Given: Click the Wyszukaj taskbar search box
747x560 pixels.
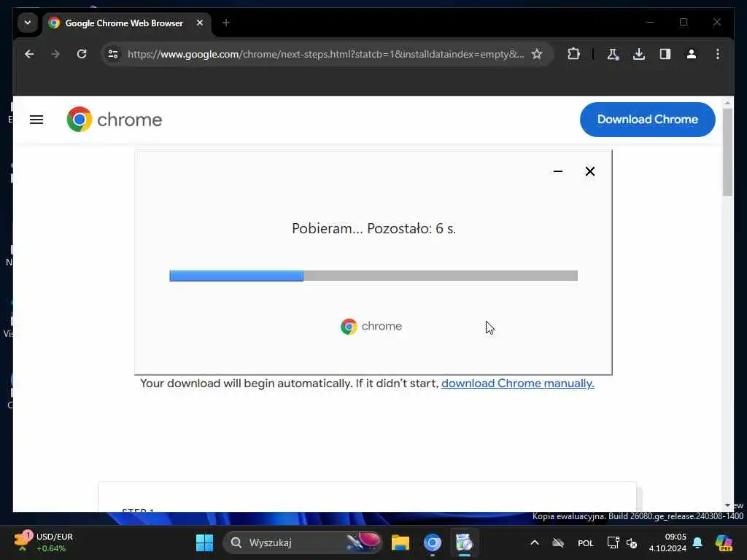Looking at the screenshot, I should coord(303,542).
